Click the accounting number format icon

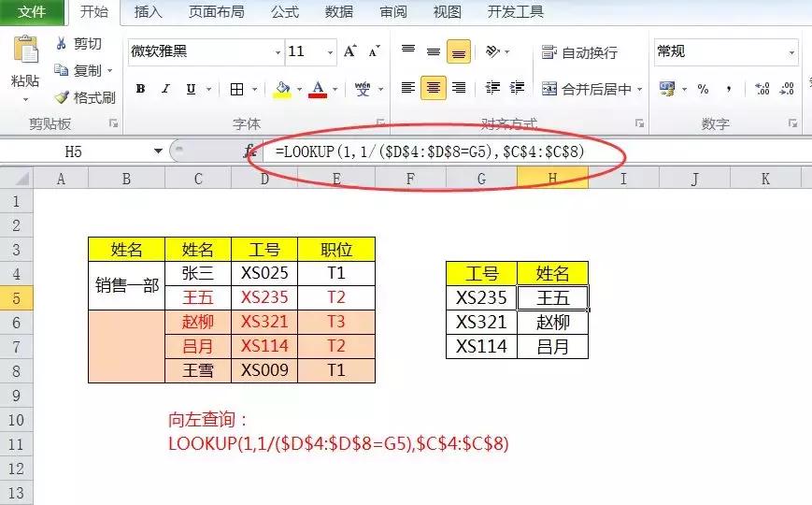666,89
